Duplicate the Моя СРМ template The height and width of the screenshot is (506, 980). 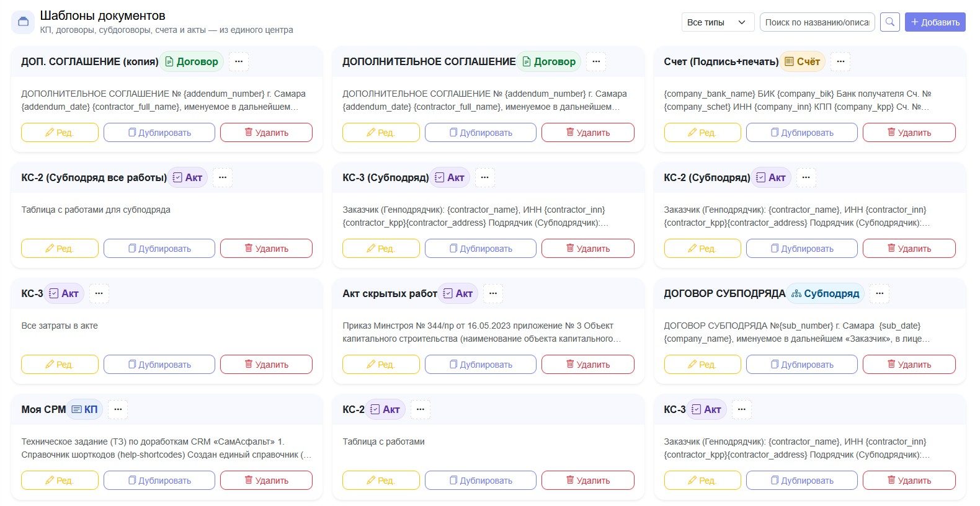tap(159, 480)
